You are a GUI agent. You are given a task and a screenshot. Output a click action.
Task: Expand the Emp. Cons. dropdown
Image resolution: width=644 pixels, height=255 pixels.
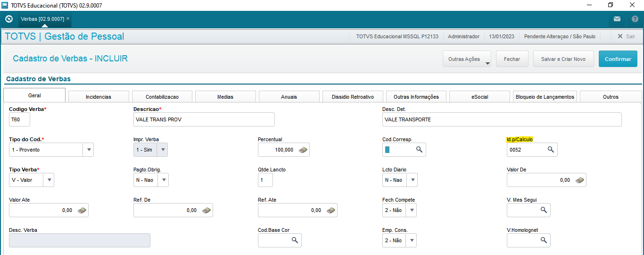[412, 240]
